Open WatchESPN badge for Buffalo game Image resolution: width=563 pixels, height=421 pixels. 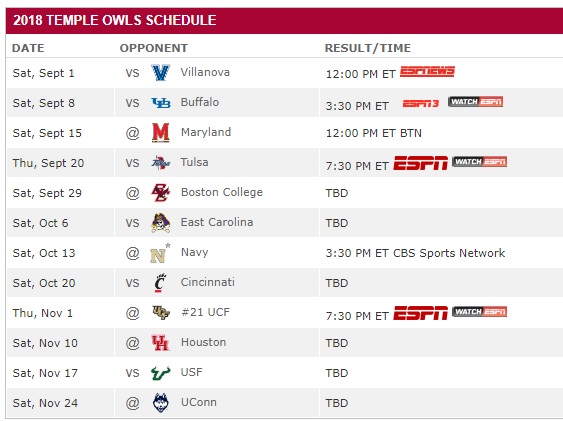pos(475,102)
